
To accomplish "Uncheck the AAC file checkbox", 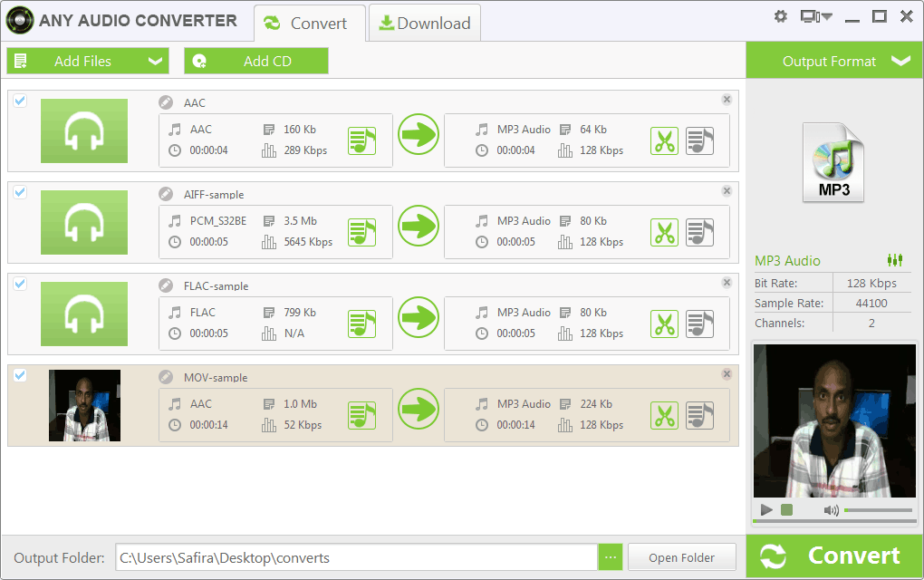I will click(20, 101).
